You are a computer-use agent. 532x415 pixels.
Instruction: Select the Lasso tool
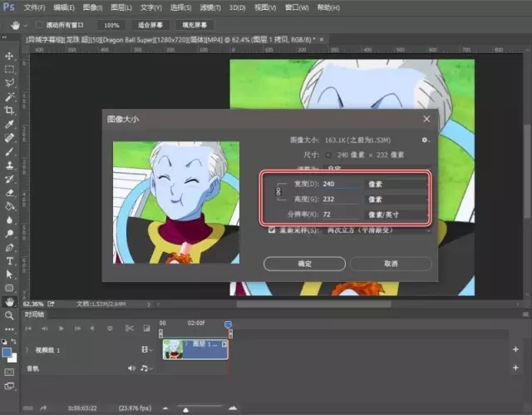coord(9,83)
